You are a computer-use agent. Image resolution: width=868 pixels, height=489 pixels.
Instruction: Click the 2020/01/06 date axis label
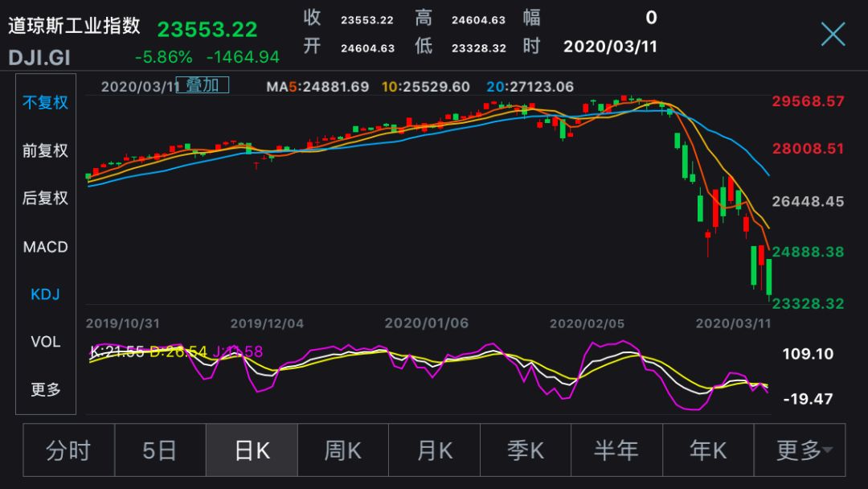pyautogui.click(x=427, y=323)
